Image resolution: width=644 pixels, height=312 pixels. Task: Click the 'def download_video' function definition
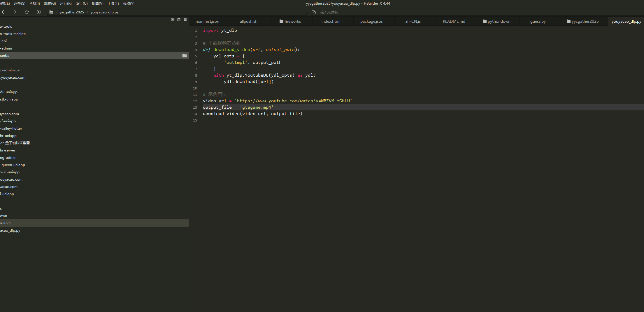tap(251, 50)
